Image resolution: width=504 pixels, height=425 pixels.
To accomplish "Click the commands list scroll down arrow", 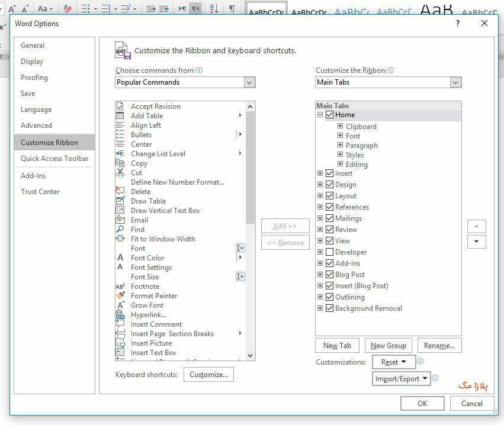I will pyautogui.click(x=250, y=356).
